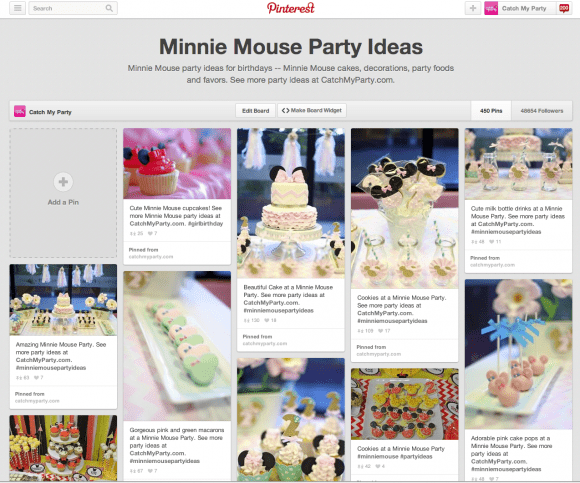Click the repin icon under Beautiful Cake pin
This screenshot has height=483, width=580.
pyautogui.click(x=246, y=320)
